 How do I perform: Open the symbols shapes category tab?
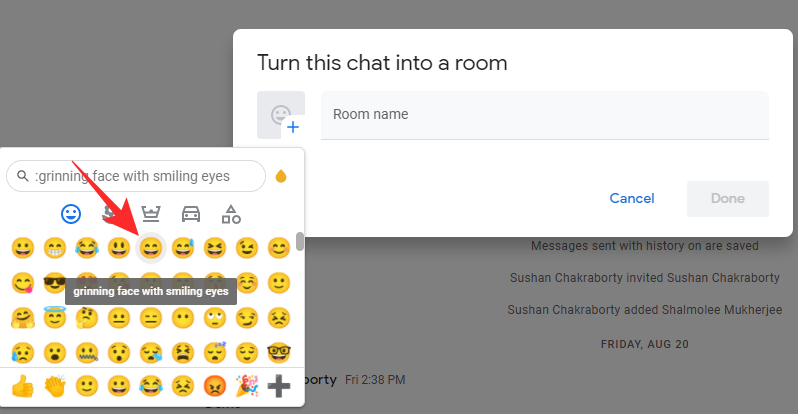(x=231, y=213)
